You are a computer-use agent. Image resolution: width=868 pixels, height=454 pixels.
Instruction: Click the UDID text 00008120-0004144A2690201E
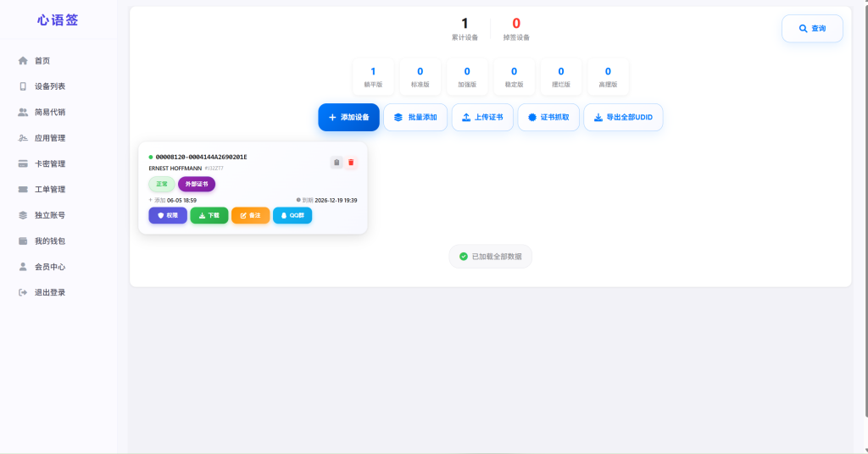(202, 157)
